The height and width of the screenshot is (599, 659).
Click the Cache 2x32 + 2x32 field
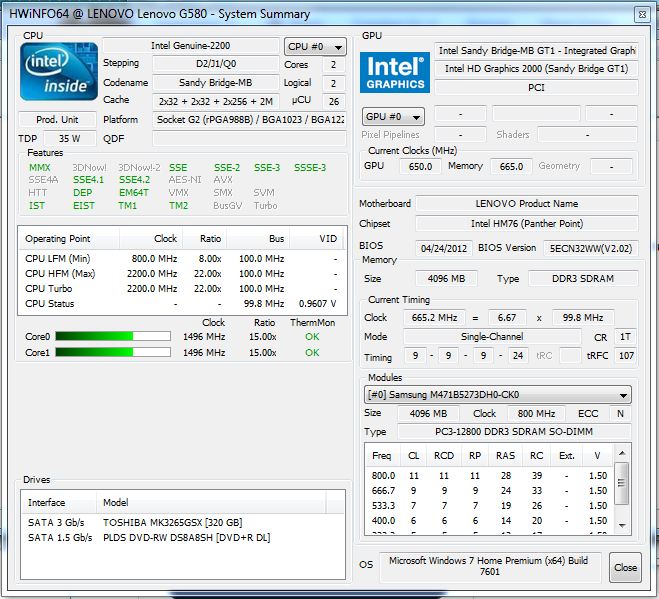[x=216, y=101]
